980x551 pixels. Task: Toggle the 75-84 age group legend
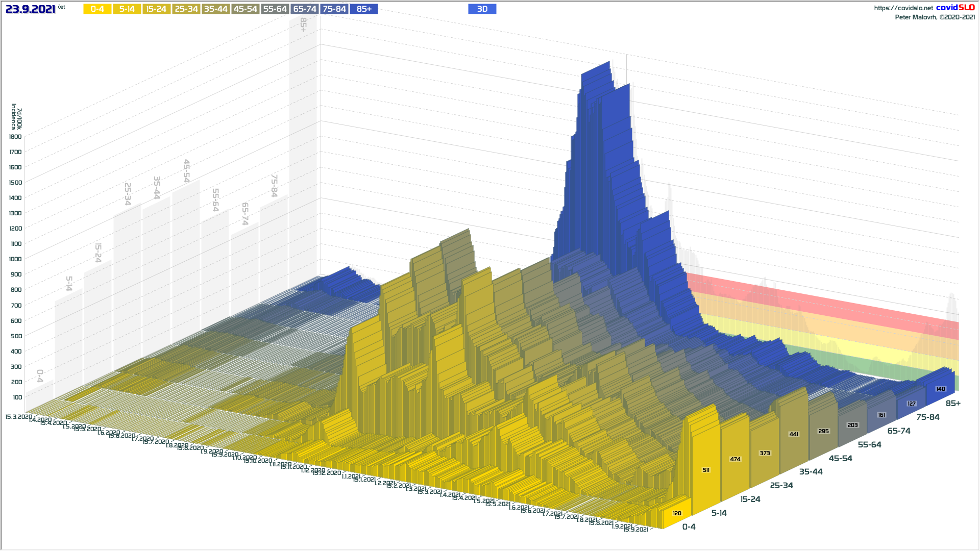coord(334,9)
